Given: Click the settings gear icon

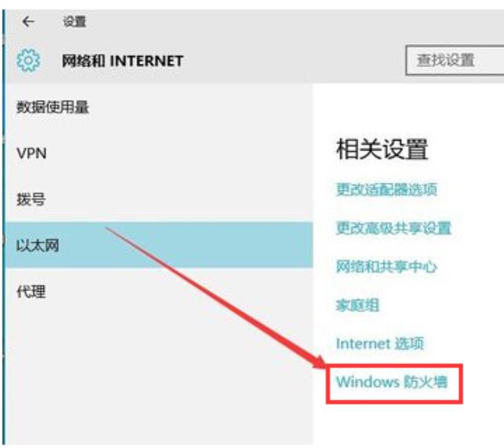Looking at the screenshot, I should pos(28,60).
